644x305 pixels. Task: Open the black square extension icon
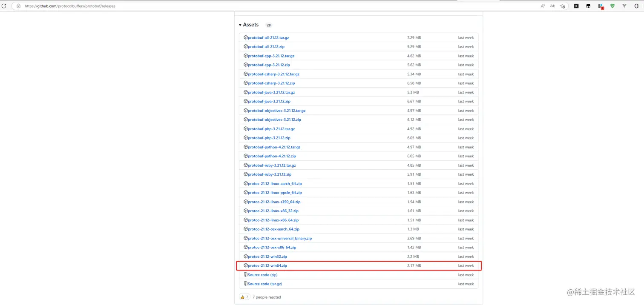click(x=576, y=6)
